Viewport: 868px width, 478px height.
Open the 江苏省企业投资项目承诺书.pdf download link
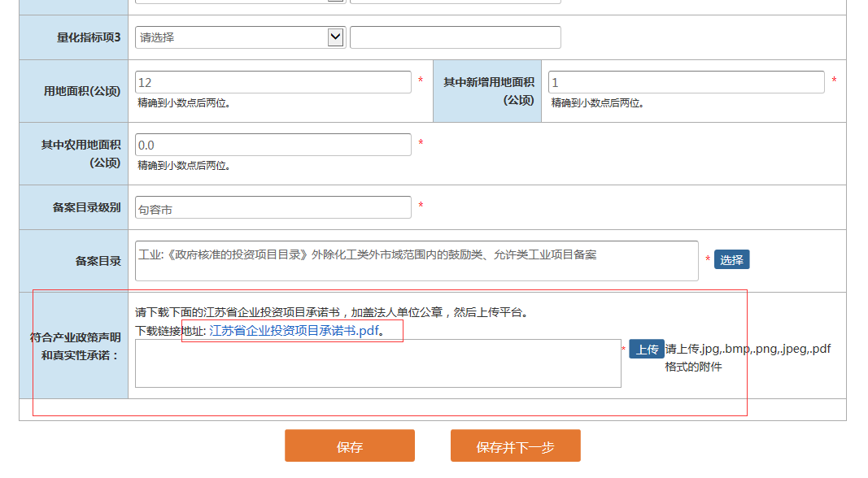[x=294, y=330]
